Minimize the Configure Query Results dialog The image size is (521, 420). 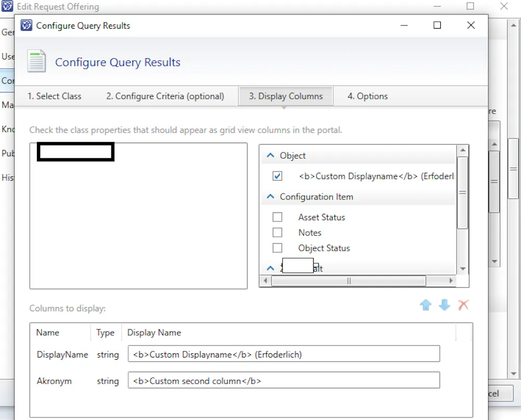404,25
